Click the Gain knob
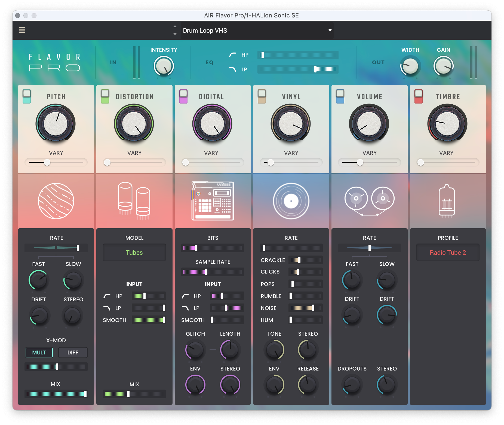This screenshot has height=425, width=504. pos(444,66)
